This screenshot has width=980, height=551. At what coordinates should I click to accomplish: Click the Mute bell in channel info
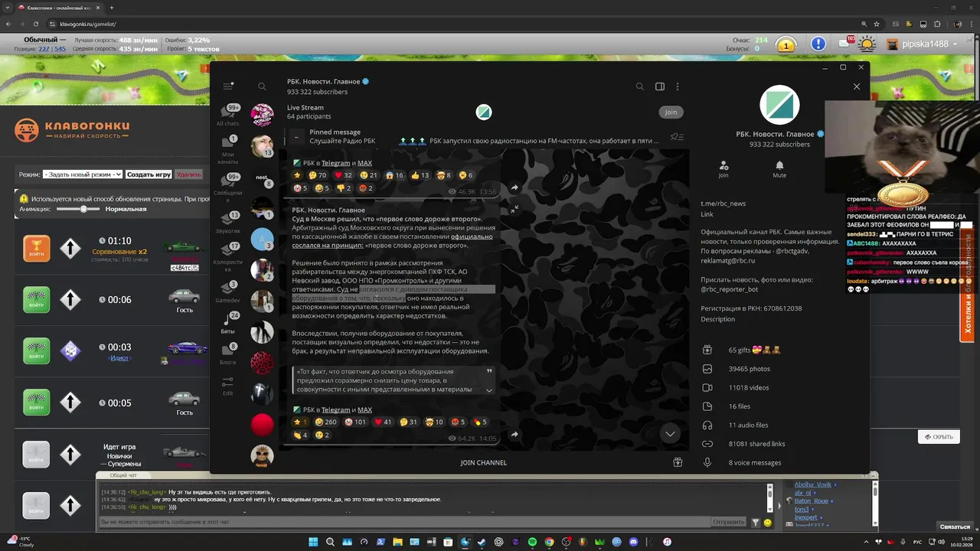point(779,169)
